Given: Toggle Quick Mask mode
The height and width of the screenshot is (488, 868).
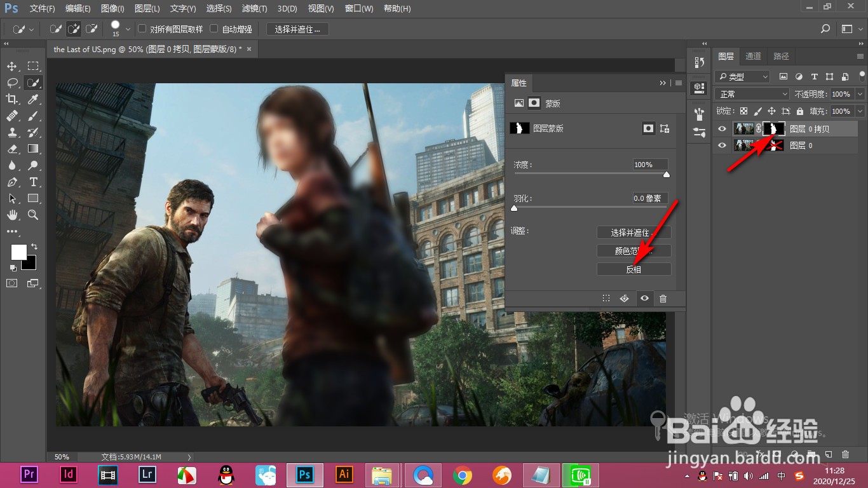Looking at the screenshot, I should pyautogui.click(x=12, y=283).
